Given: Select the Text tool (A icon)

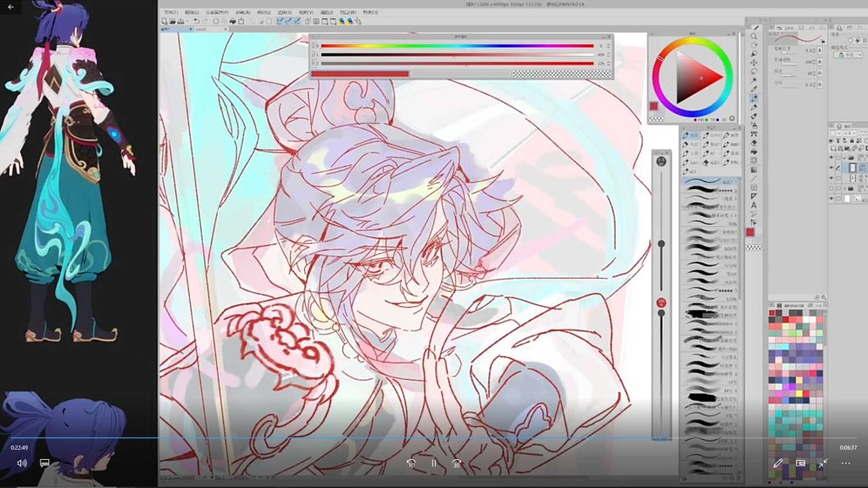Looking at the screenshot, I should tap(754, 205).
